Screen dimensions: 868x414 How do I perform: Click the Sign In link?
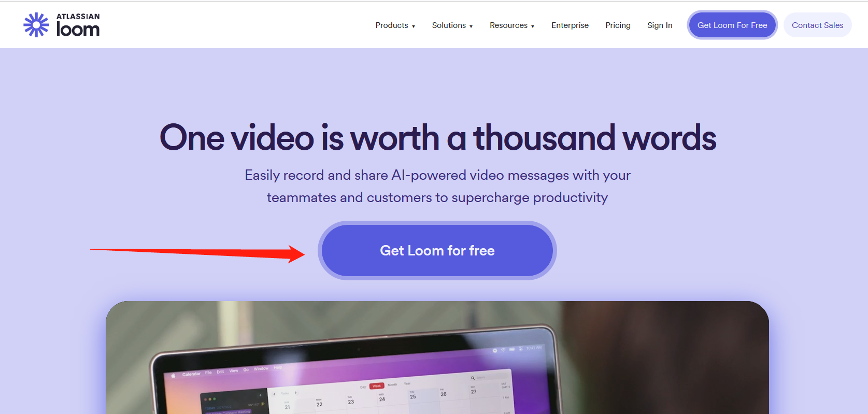point(660,25)
